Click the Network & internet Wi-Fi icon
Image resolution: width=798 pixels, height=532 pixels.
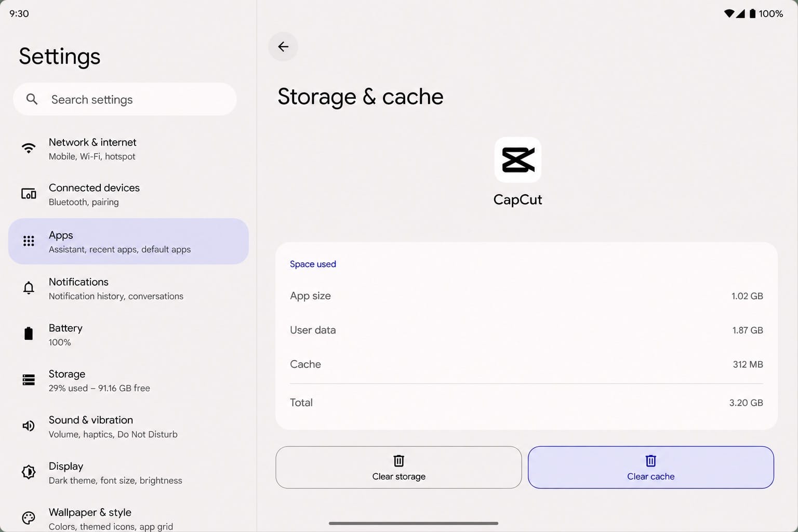point(29,149)
